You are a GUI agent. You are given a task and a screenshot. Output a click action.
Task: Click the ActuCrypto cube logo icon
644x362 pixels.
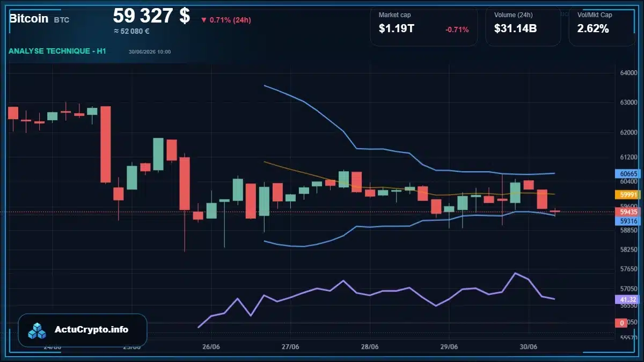(x=38, y=330)
